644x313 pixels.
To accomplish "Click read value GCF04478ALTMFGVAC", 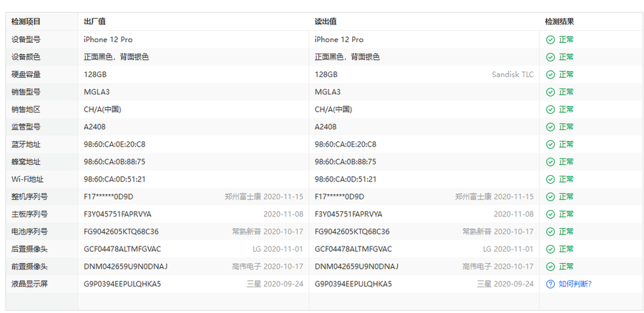I will [353, 249].
